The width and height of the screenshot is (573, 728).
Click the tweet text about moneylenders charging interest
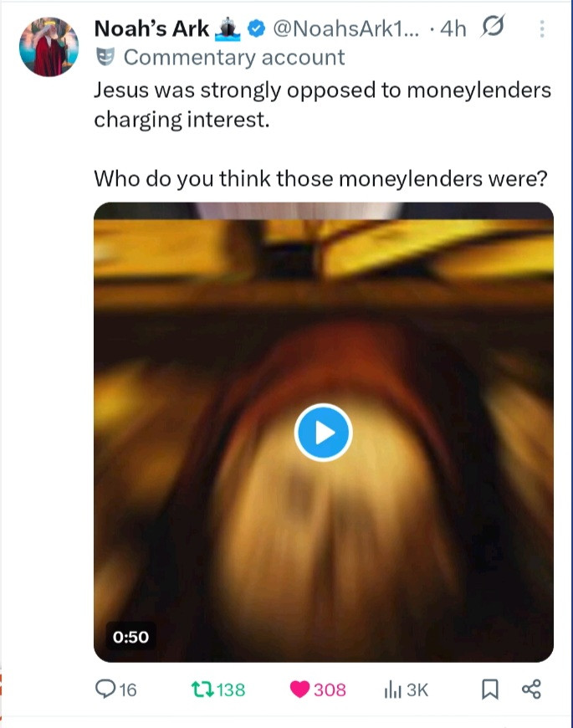pos(322,105)
